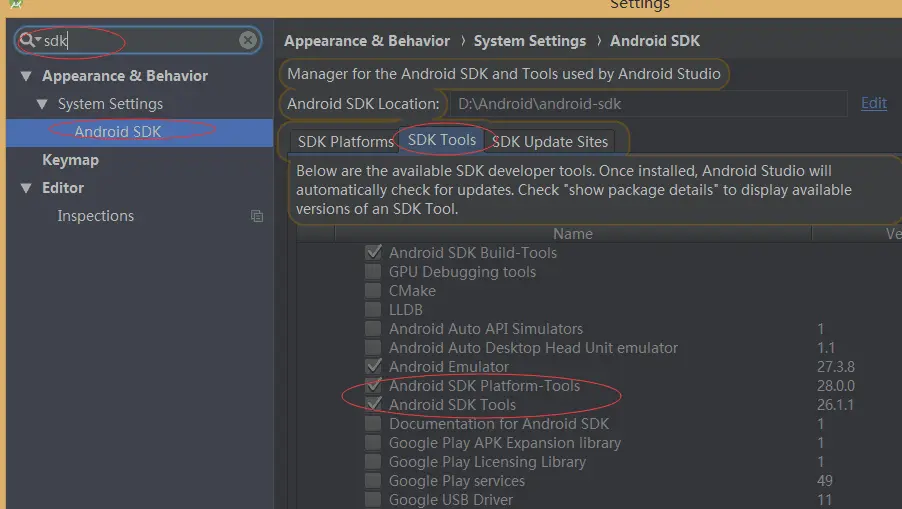Check the Google Play services checkbox
The image size is (902, 509).
coord(373,480)
